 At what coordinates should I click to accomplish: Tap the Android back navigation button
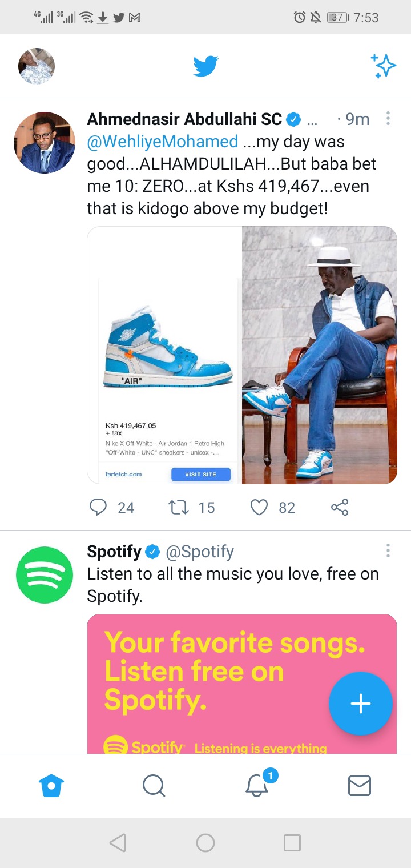pyautogui.click(x=118, y=842)
